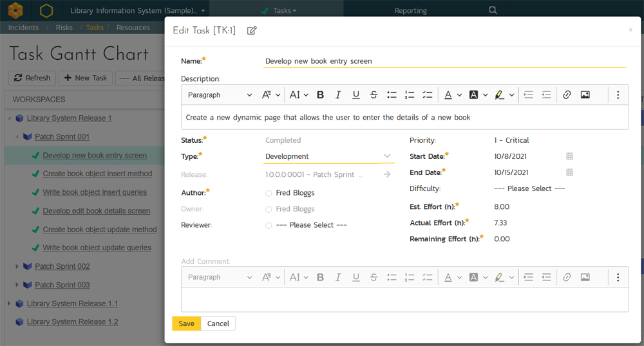The height and width of the screenshot is (346, 644).
Task: Apply Italic in the Description editor toolbar
Action: [338, 95]
